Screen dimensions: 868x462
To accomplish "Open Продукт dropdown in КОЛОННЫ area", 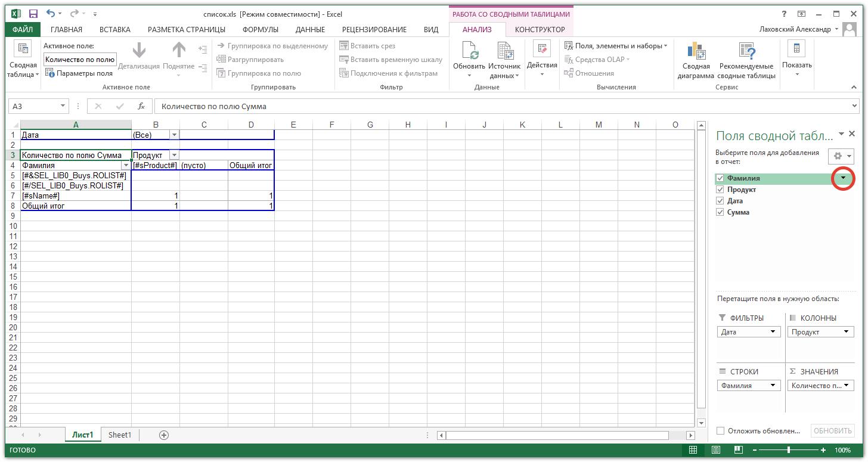I will coord(847,332).
